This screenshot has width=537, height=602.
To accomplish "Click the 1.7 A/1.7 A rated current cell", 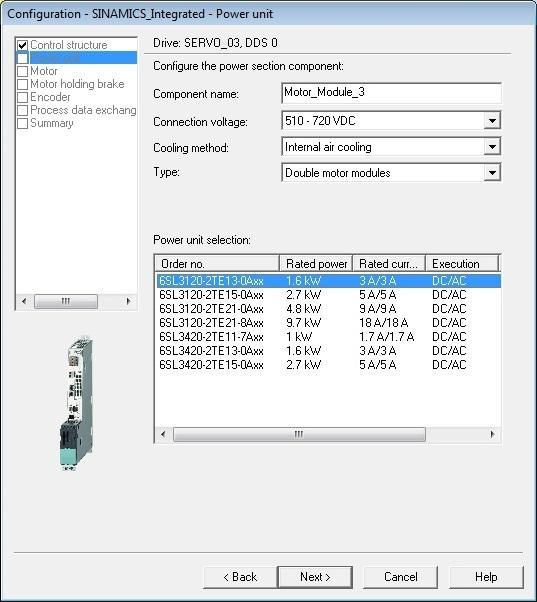I will [387, 337].
